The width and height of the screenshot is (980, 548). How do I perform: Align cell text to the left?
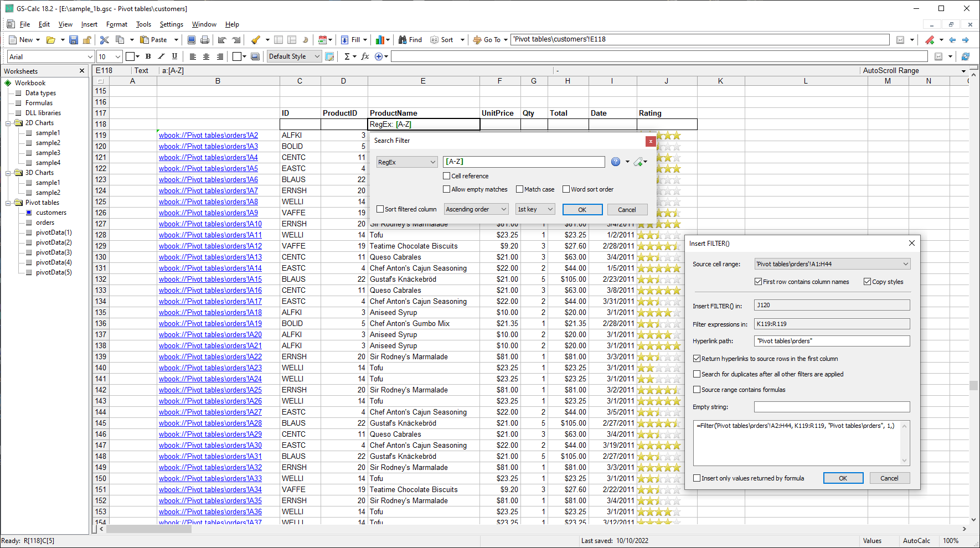point(193,56)
